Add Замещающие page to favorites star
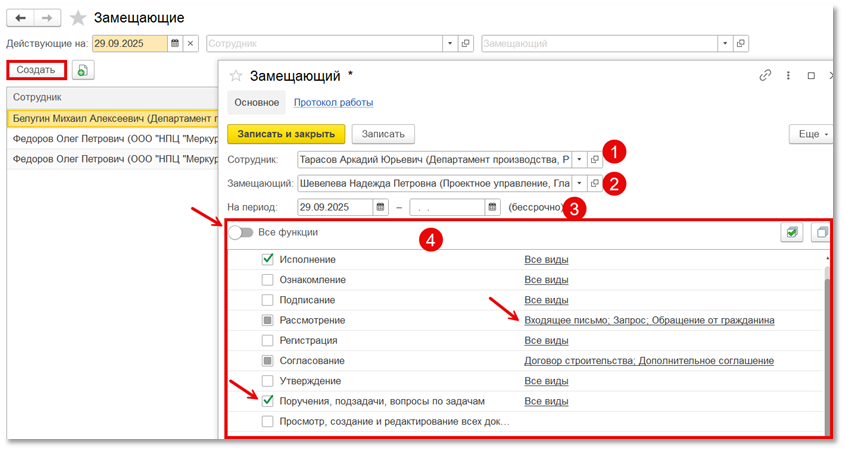 coord(78,19)
